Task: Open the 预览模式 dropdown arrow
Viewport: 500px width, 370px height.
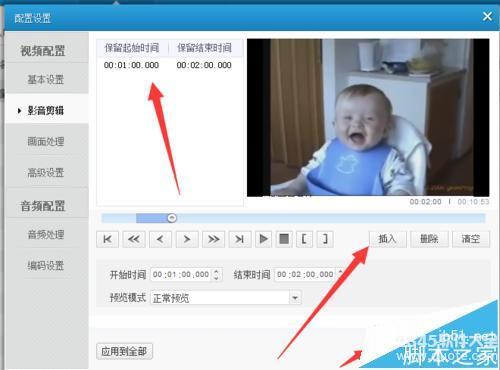Action: (295, 298)
